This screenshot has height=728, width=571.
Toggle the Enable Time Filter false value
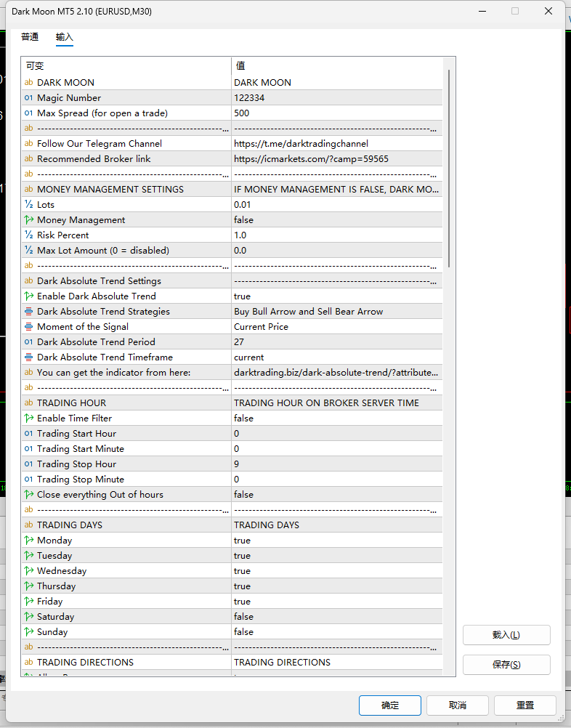coord(336,418)
